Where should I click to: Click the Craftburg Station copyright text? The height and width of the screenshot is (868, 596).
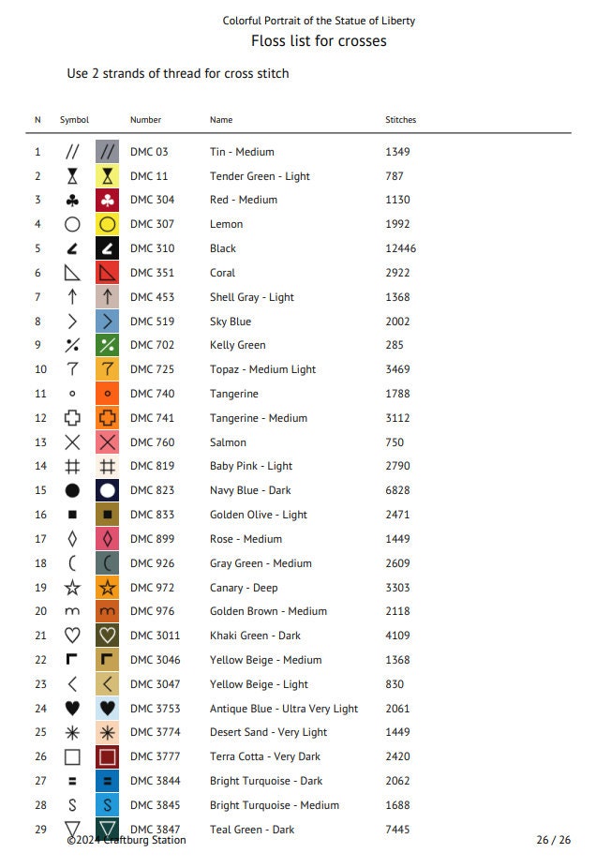(x=127, y=840)
